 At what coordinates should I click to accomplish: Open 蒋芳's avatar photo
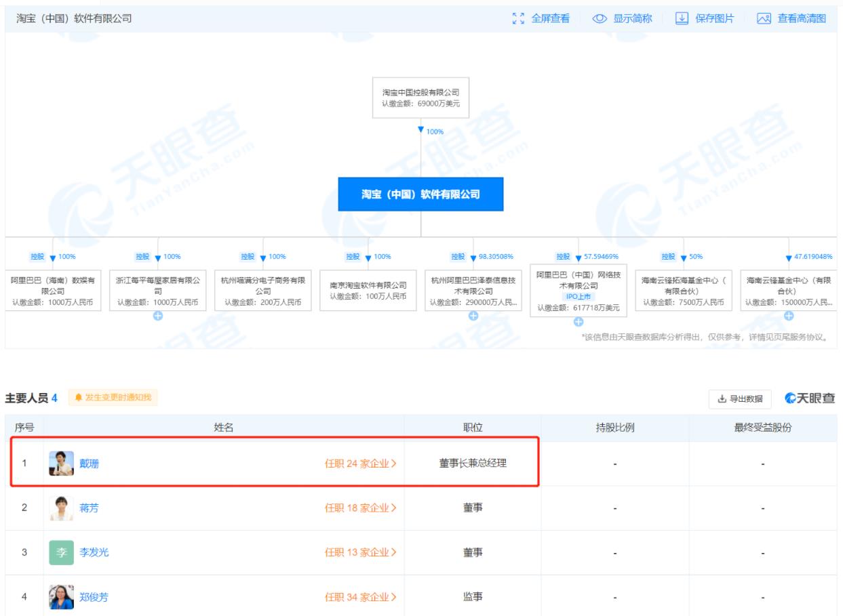(62, 508)
